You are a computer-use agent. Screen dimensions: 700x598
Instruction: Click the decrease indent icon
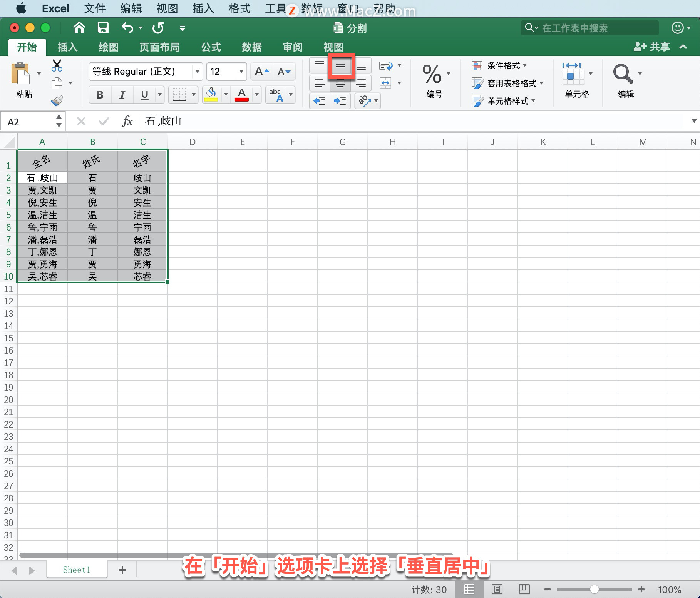click(x=320, y=101)
